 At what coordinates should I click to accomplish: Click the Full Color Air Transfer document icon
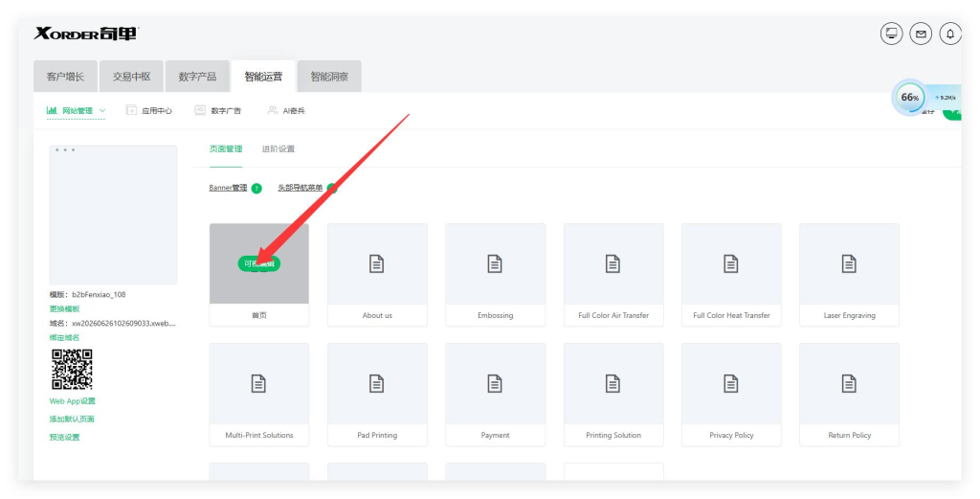[612, 264]
